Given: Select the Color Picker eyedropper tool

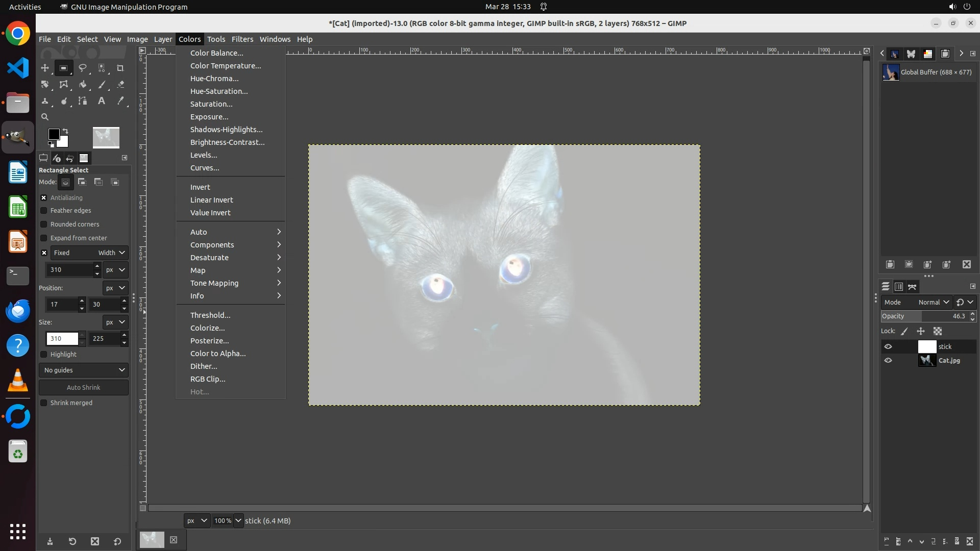Looking at the screenshot, I should click(120, 101).
